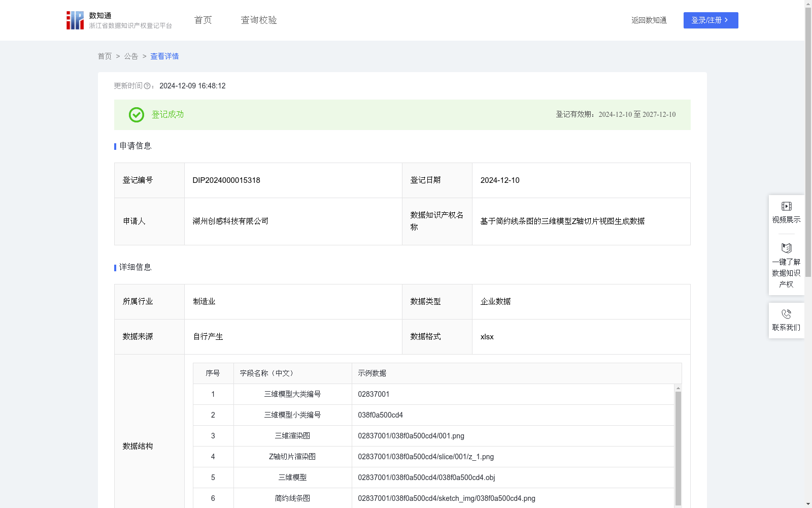Select registration date 2024-12-10 cell
This screenshot has height=508, width=812.
581,180
